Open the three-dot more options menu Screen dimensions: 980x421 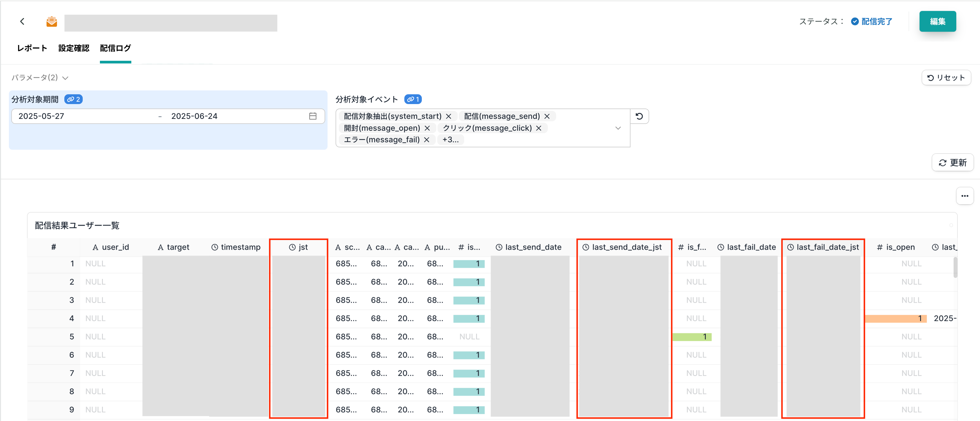click(x=964, y=196)
